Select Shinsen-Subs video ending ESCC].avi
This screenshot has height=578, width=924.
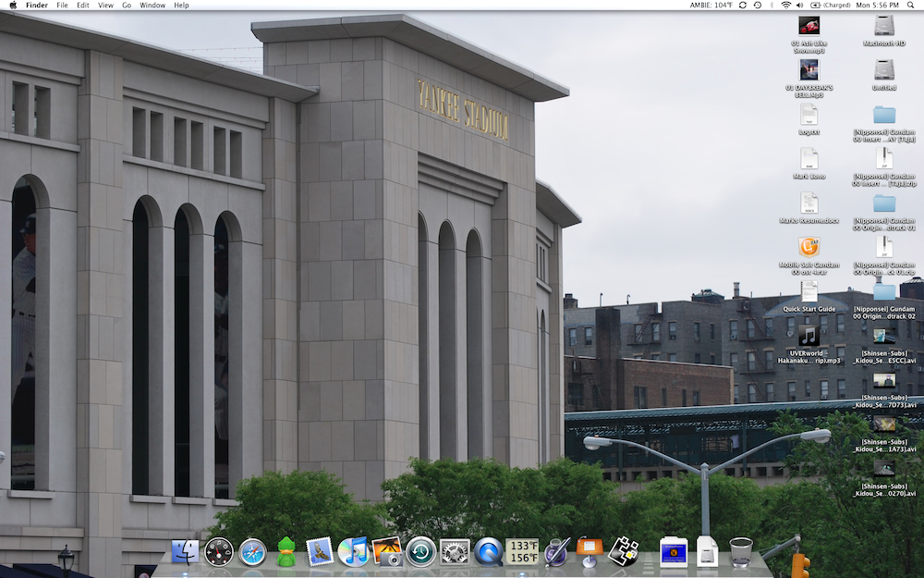[884, 337]
